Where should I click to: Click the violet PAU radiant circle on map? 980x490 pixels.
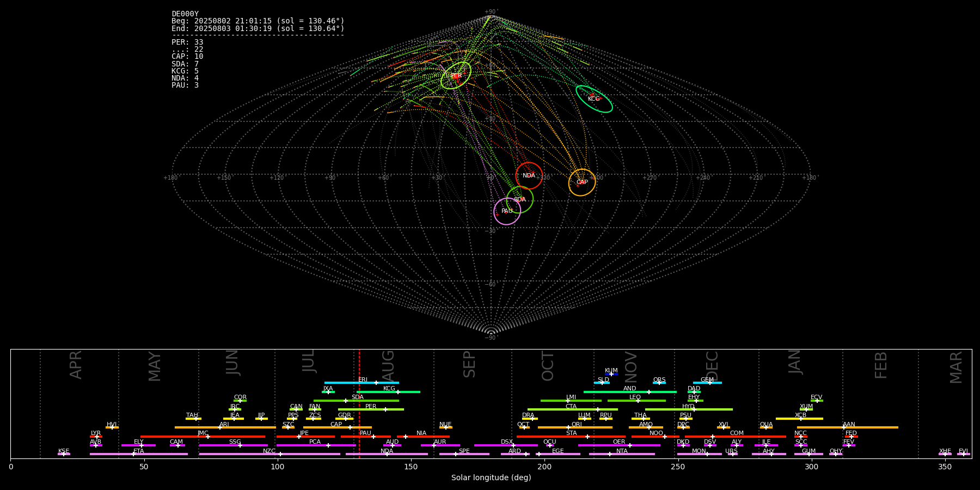pos(507,211)
